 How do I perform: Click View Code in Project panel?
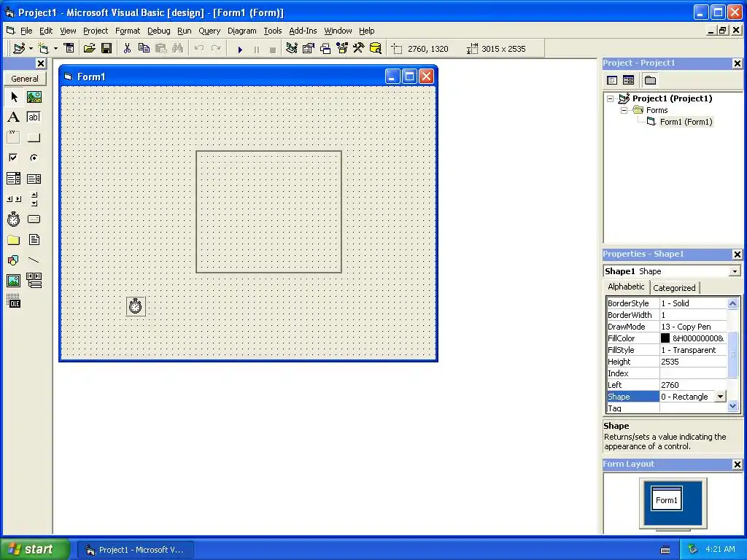click(612, 80)
